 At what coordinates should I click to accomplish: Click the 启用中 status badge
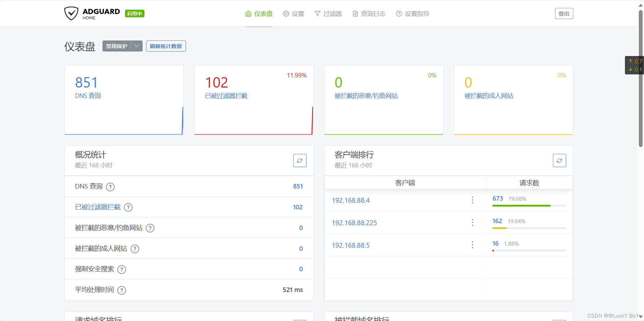coord(135,13)
